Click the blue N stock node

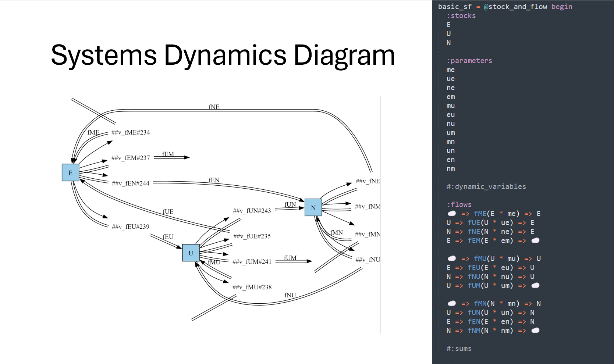click(x=313, y=208)
